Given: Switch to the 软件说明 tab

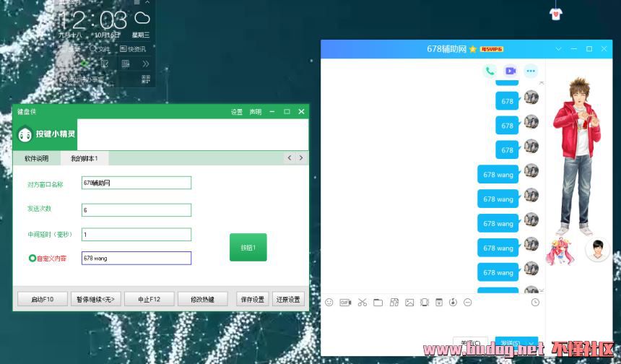Looking at the screenshot, I should (x=37, y=158).
